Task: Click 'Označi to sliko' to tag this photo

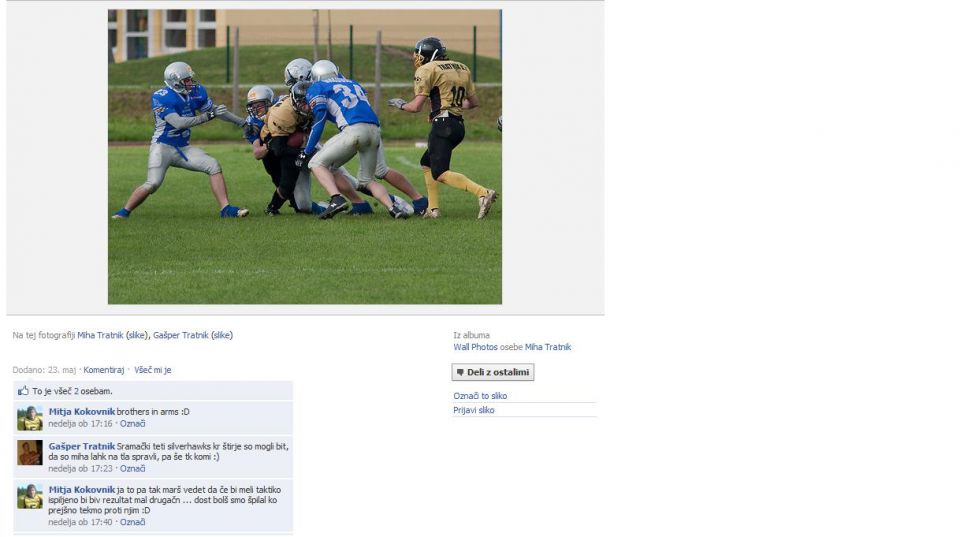Action: coord(480,396)
